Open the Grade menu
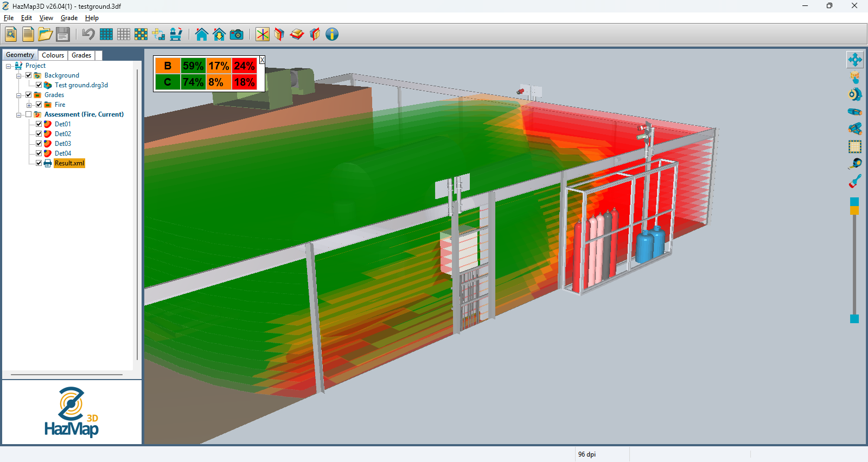This screenshot has height=462, width=868. 69,18
